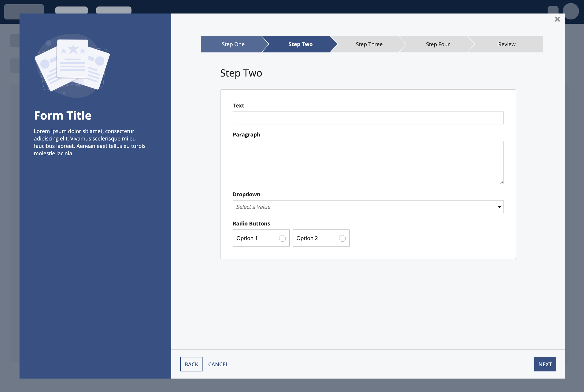The width and height of the screenshot is (584, 392).
Task: Click the active Step Two tab
Action: tap(300, 44)
